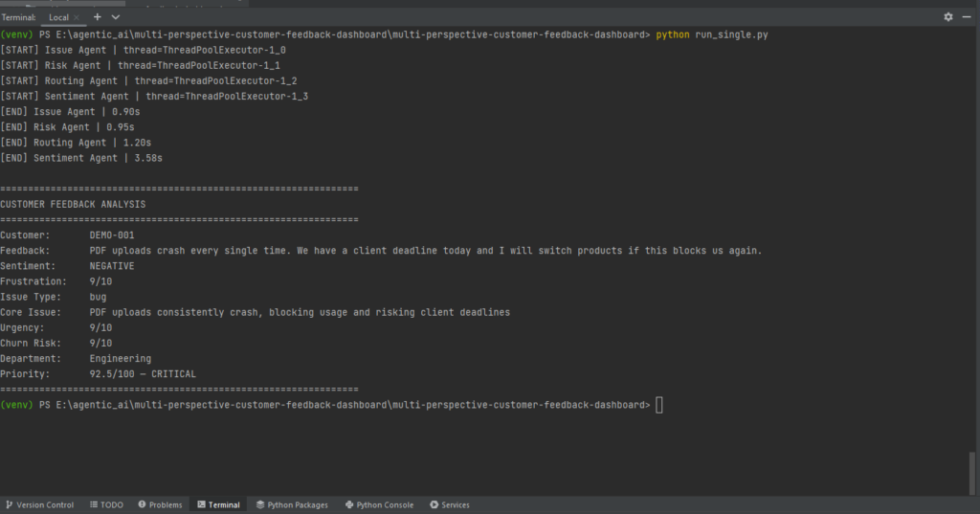Viewport: 980px width, 514px height.
Task: Click the '[END] Sentiment Agent | 3.58s' line
Action: coord(81,158)
